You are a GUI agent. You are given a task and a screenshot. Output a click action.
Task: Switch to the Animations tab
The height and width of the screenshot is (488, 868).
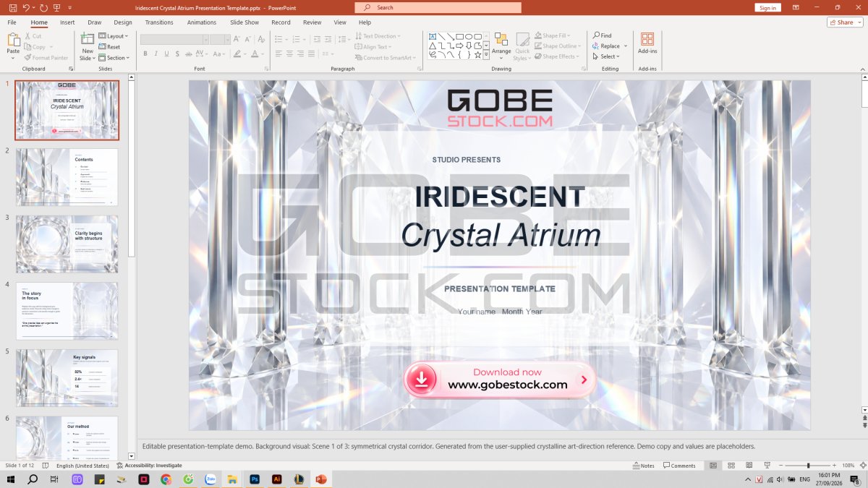point(202,22)
